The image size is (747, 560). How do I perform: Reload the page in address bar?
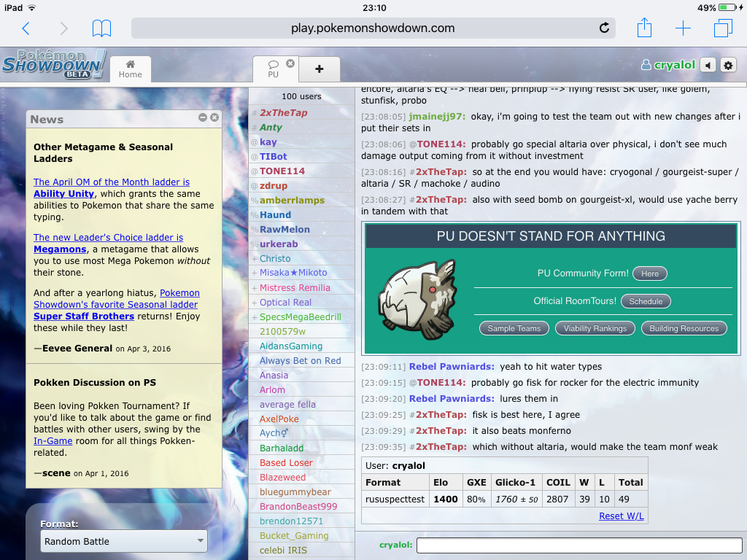click(604, 28)
